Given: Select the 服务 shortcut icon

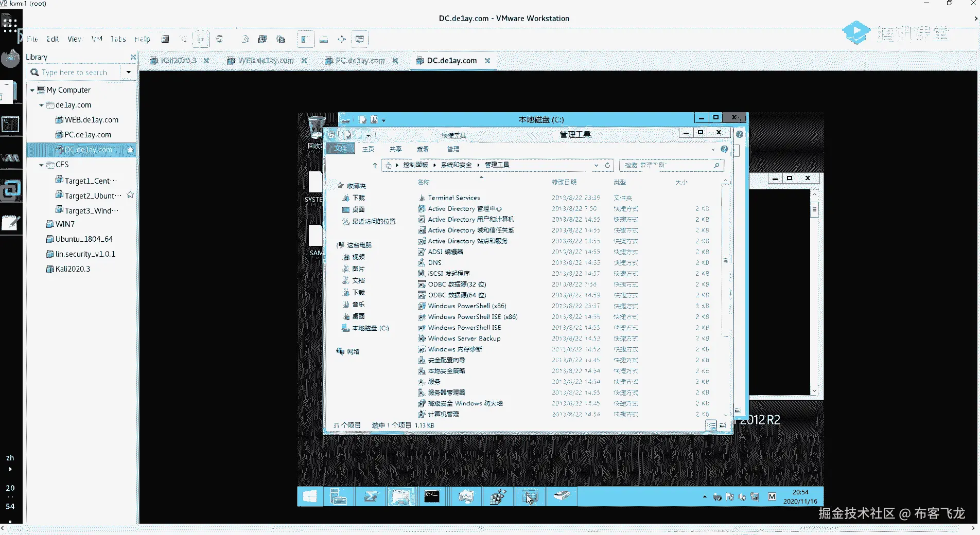Looking at the screenshot, I should point(422,382).
